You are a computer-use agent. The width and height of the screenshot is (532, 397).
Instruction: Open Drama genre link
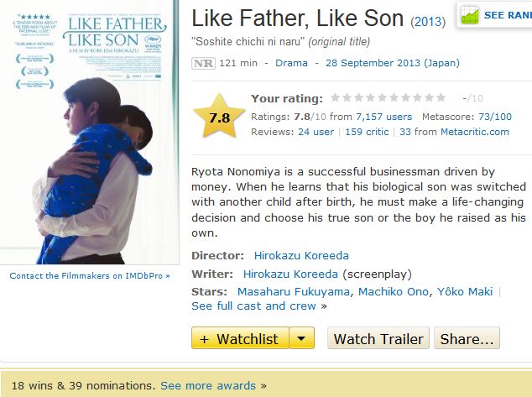(291, 63)
